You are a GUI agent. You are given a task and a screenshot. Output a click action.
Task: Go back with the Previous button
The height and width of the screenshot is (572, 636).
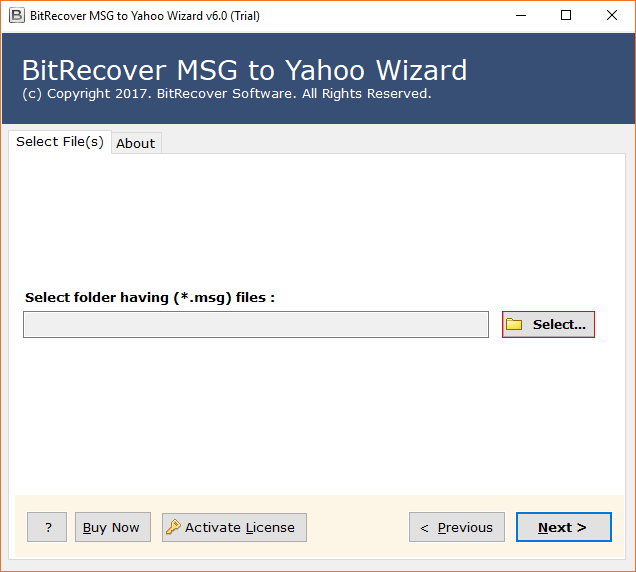456,527
